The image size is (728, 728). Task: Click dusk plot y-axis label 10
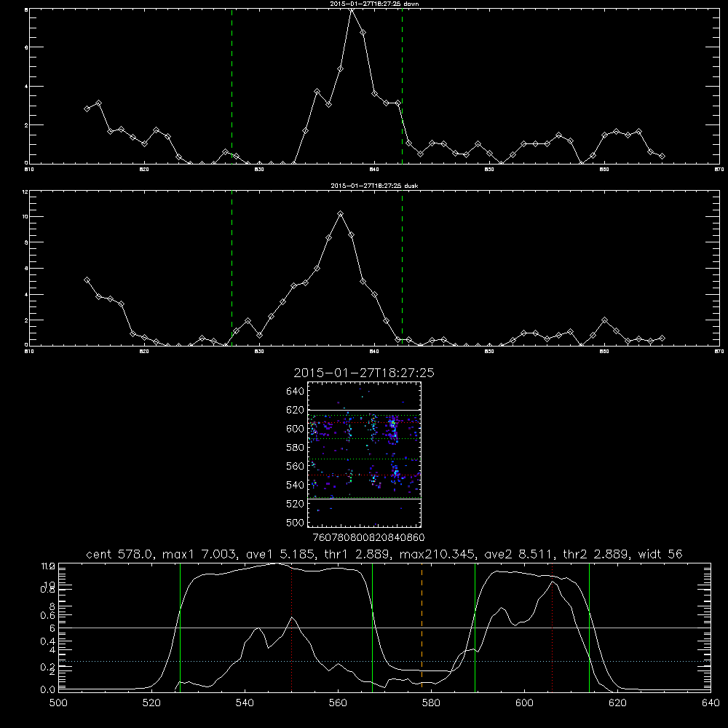(25, 216)
